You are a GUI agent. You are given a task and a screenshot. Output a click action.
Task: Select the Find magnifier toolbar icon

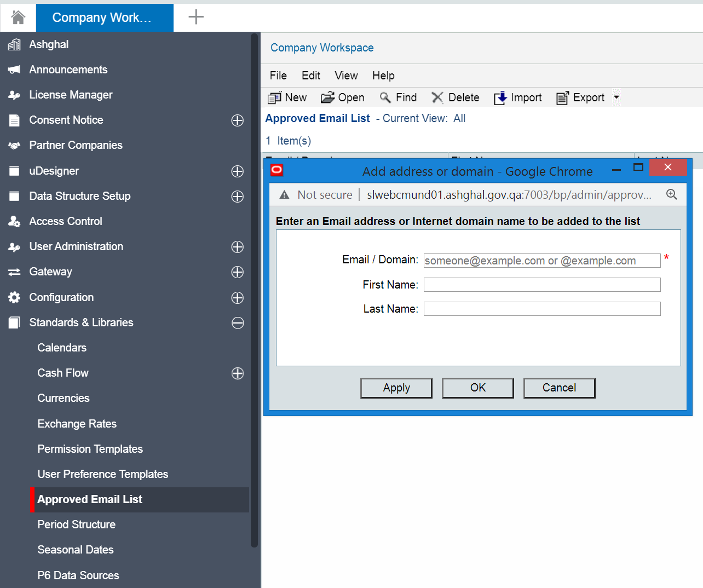385,97
